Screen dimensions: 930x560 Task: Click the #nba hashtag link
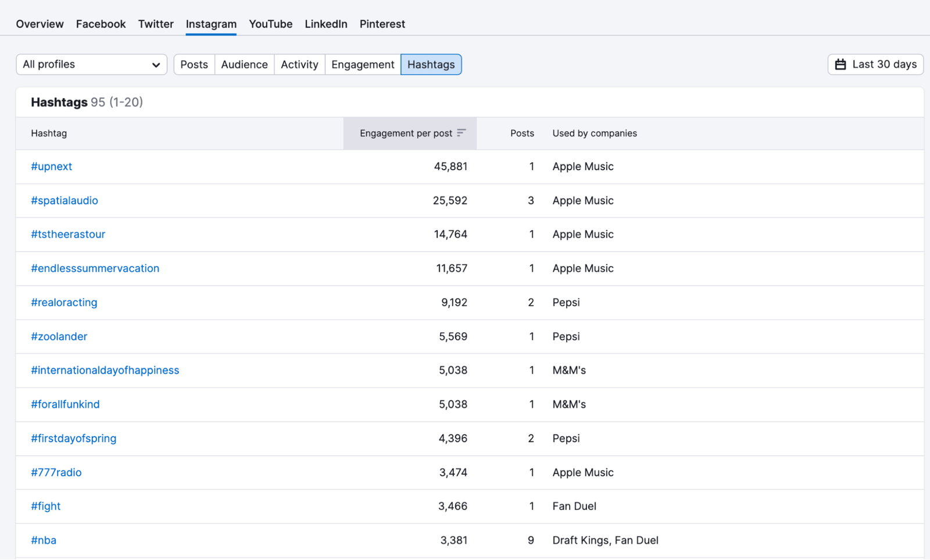tap(44, 540)
